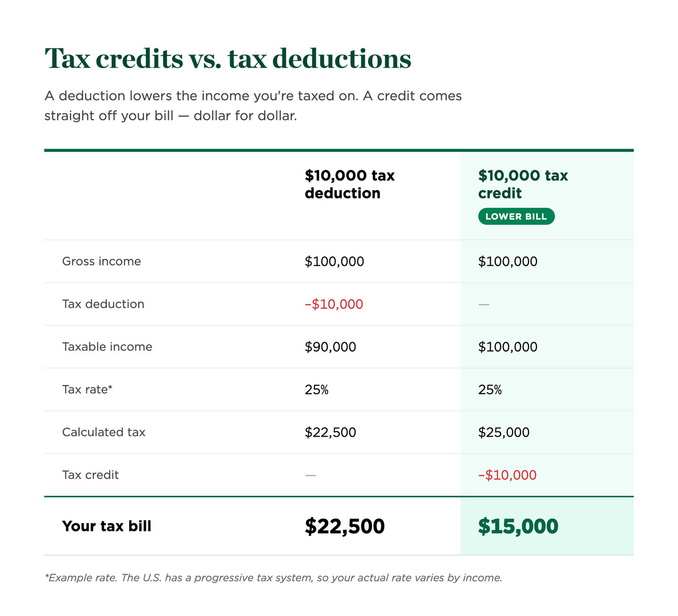Click the $90,000 taxable income value

331,347
